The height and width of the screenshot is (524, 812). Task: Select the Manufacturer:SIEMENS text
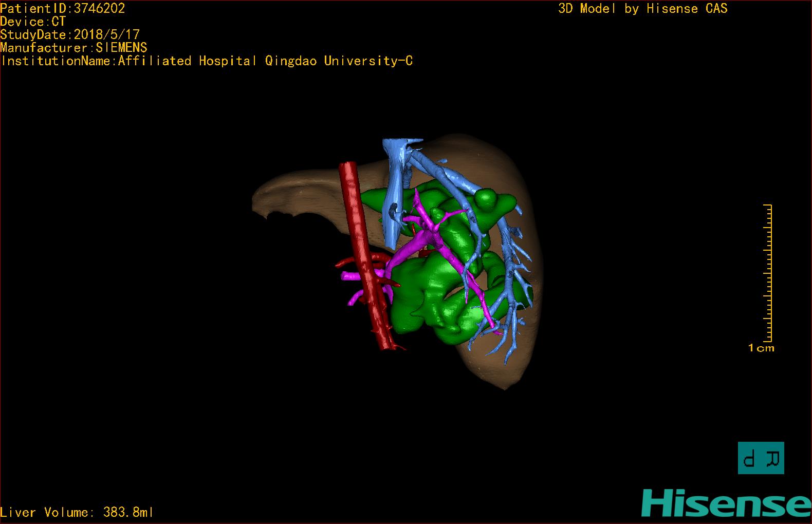[x=73, y=48]
